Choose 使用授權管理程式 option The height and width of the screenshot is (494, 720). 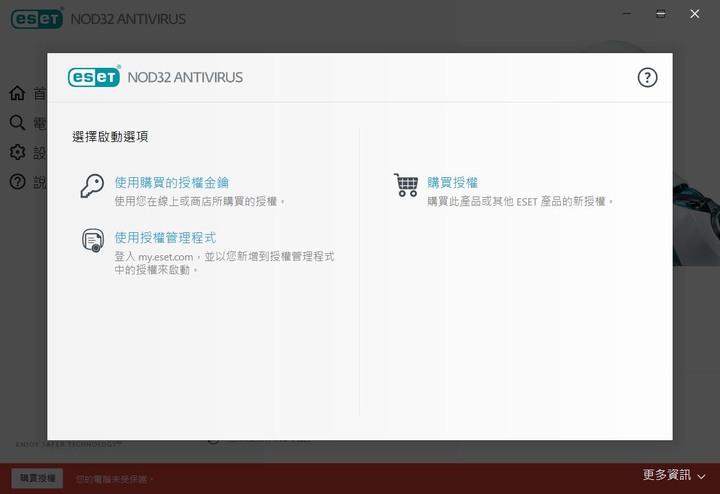165,238
